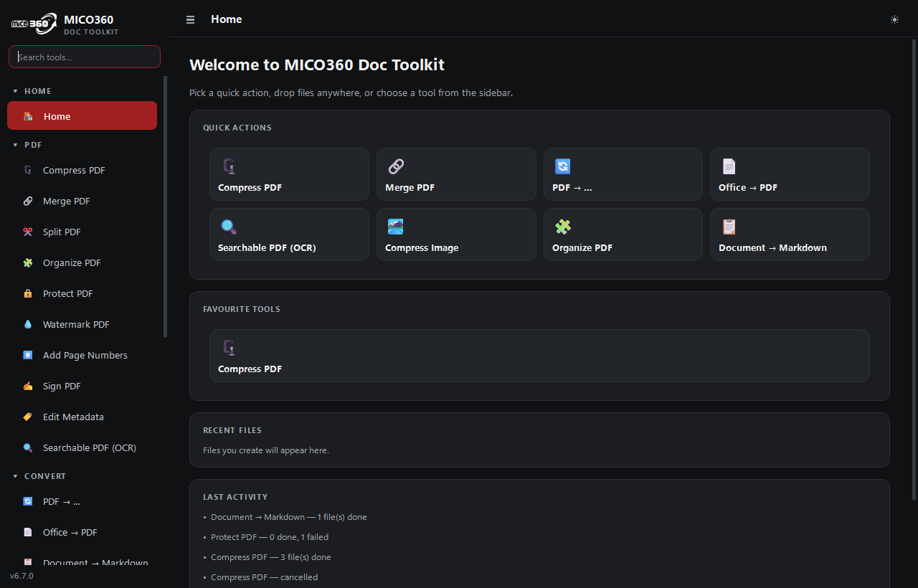
Task: Select Organize PDF sidebar item
Action: [x=82, y=263]
